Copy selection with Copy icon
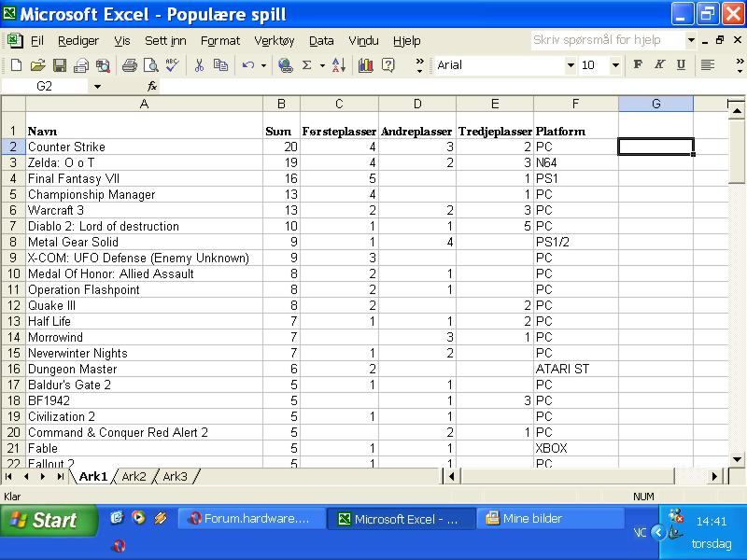Image resolution: width=747 pixels, height=560 pixels. pyautogui.click(x=220, y=65)
